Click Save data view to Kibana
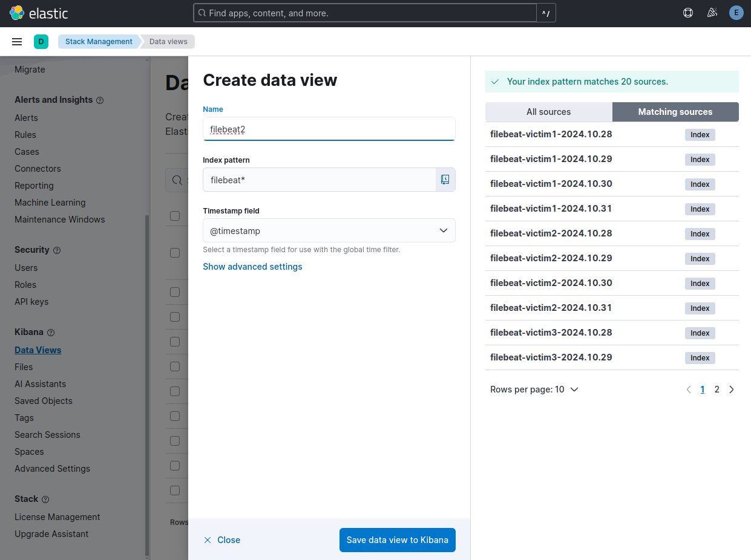 pos(398,540)
